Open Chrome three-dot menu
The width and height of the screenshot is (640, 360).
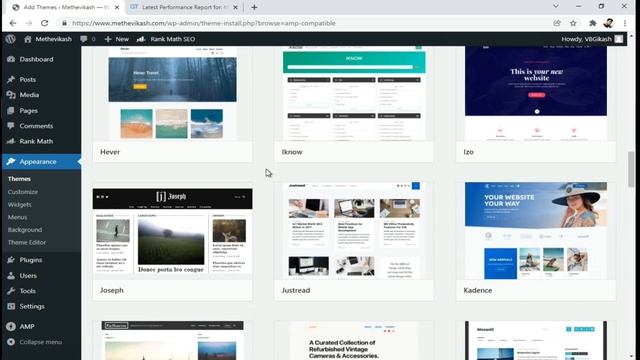[625, 23]
